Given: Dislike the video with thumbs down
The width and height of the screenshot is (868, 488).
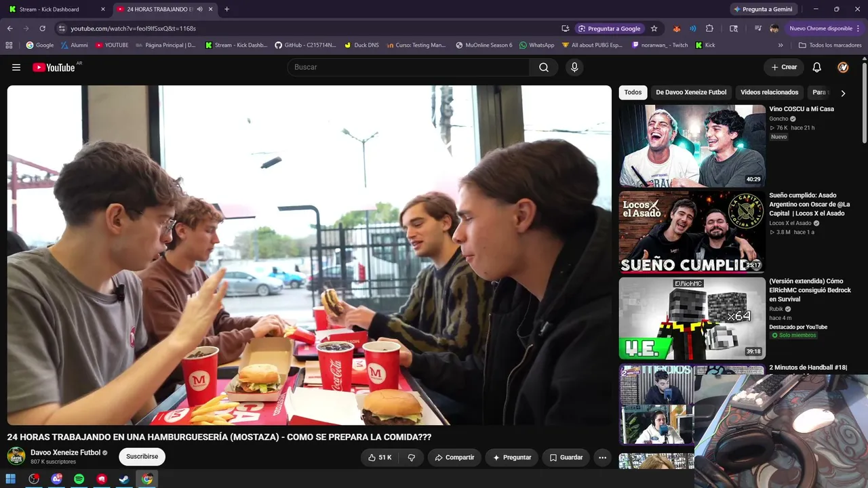Looking at the screenshot, I should 411,457.
